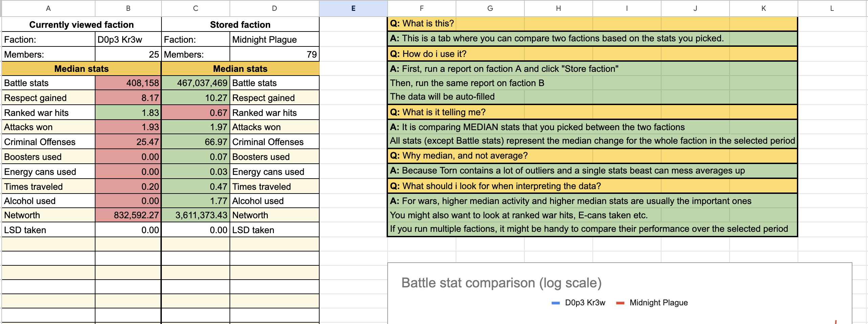Viewport: 868px width, 324px height.
Task: Click the Networth value 3,611,373.43
Action: 196,215
